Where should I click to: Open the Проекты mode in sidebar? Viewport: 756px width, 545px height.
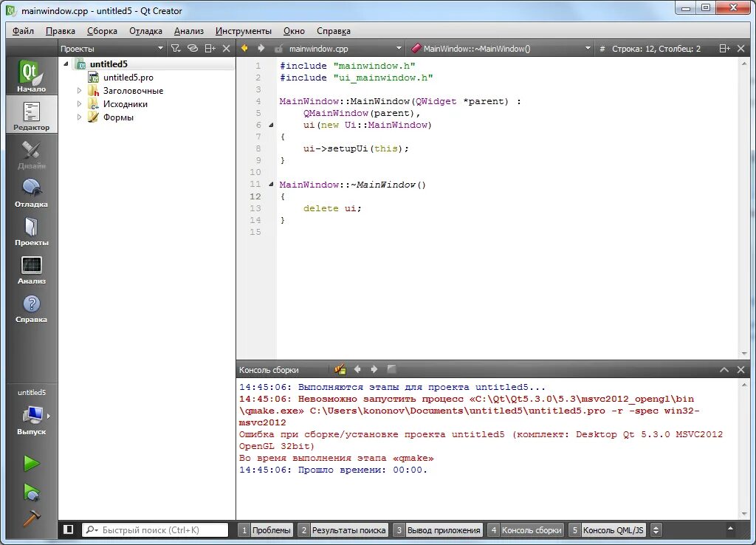[31, 230]
